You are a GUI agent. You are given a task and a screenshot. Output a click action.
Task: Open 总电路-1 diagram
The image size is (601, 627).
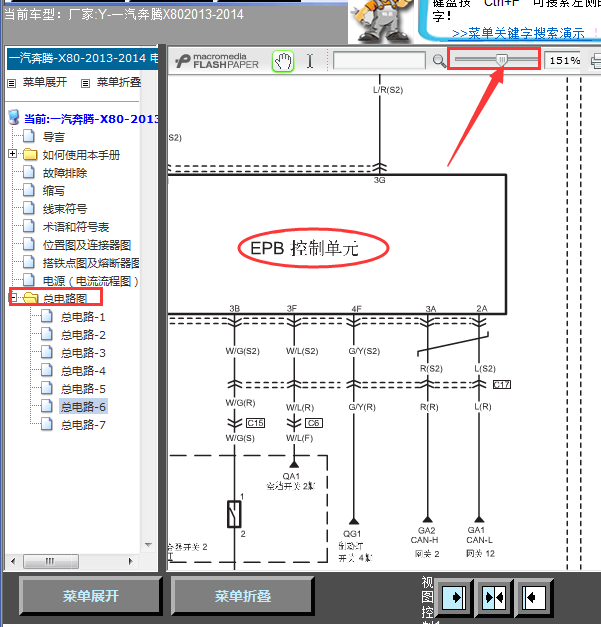click(x=83, y=317)
